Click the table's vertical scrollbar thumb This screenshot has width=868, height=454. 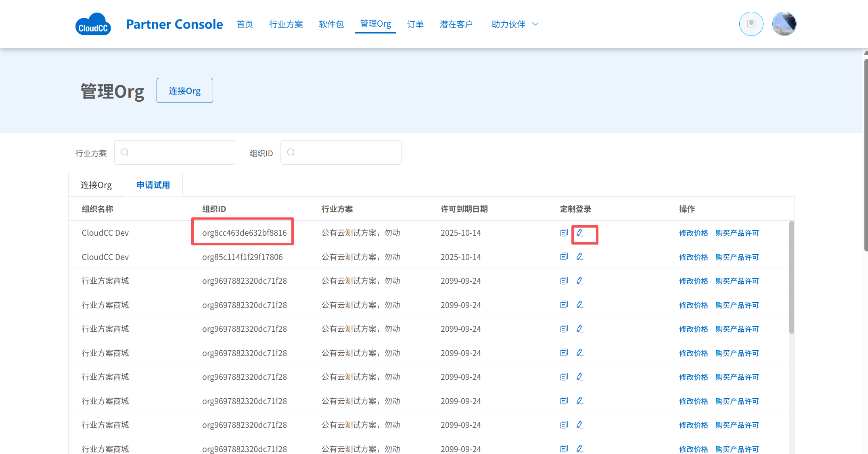(x=791, y=277)
